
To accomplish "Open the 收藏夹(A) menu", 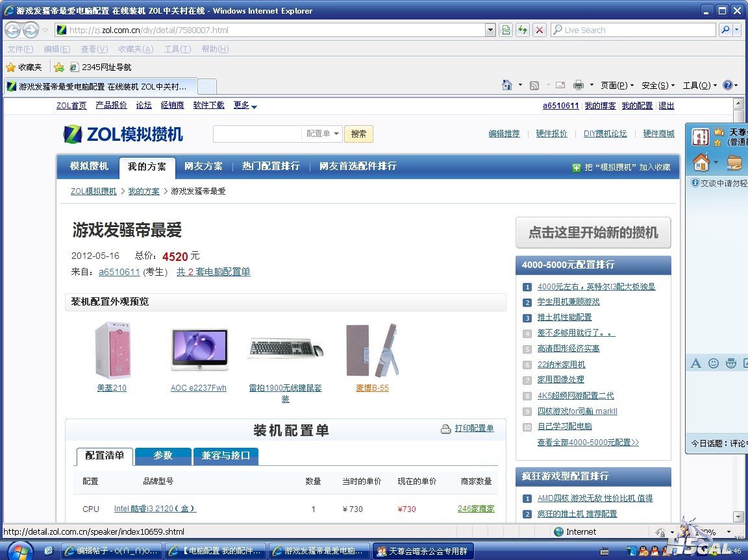I will click(x=136, y=49).
